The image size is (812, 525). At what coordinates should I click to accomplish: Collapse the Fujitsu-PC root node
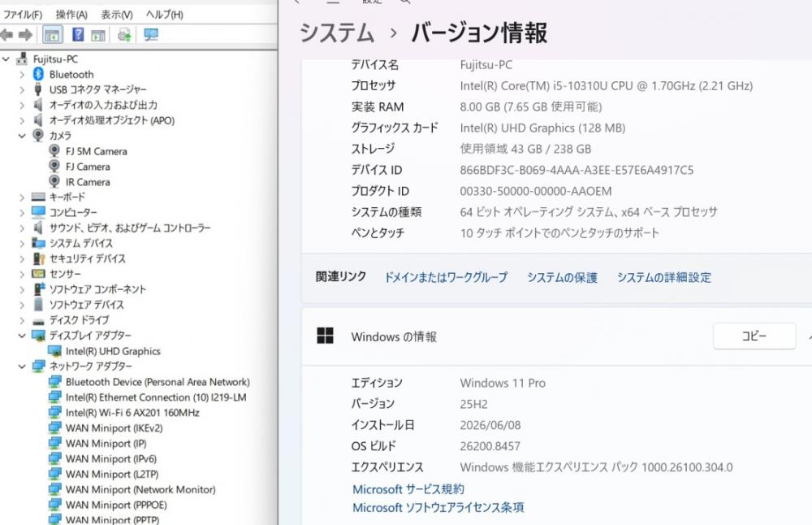coord(6,59)
